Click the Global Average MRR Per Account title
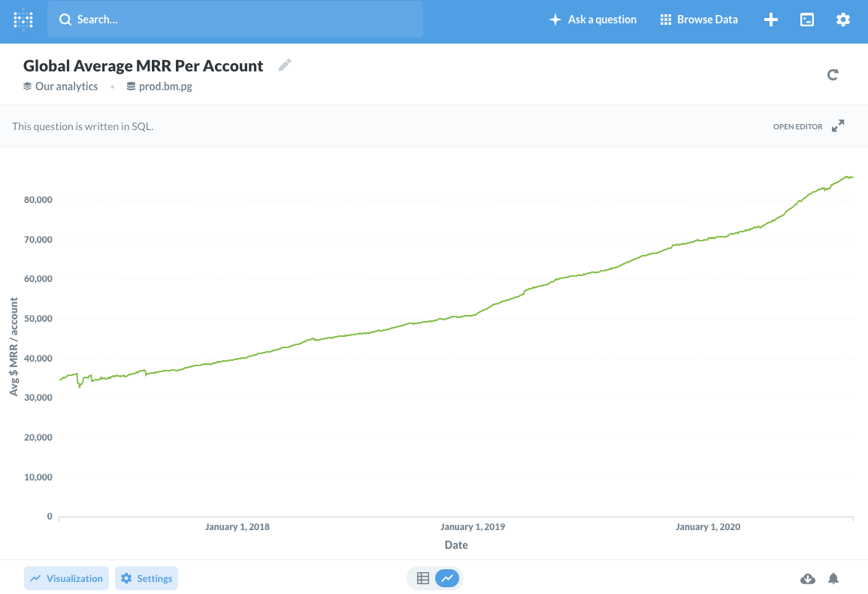Screen dimensions: 868x594 (x=143, y=65)
